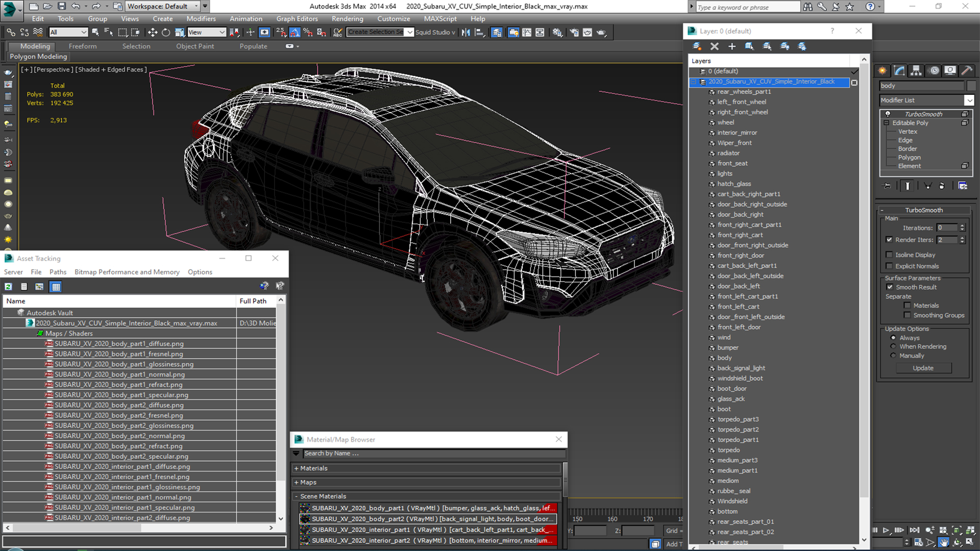Open the Hierarchy command panel tab
Viewport: 980px width, 551px height.
(916, 70)
